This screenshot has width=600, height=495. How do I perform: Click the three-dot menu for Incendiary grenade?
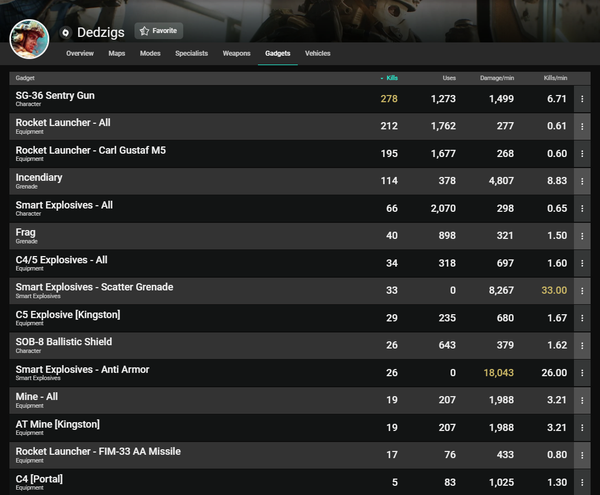[x=582, y=181]
